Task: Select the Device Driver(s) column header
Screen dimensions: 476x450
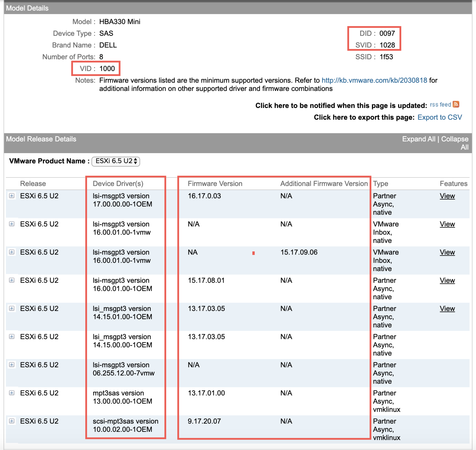Action: coord(118,183)
